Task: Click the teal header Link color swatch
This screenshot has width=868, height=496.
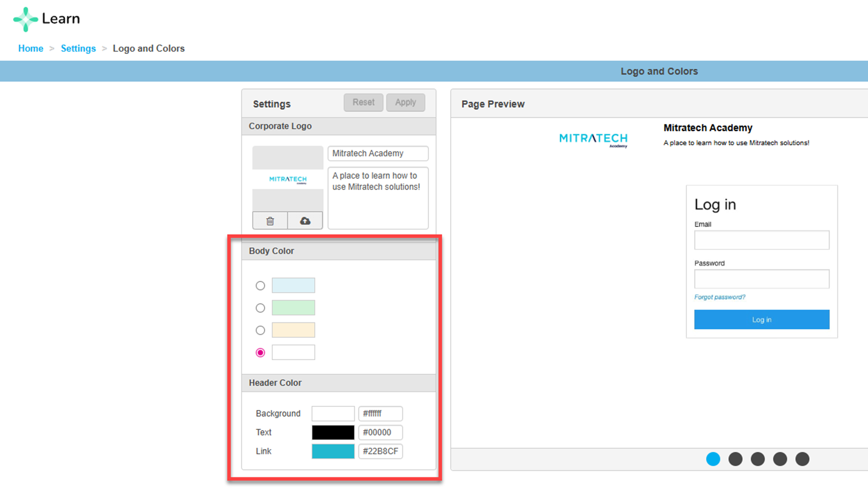Action: click(333, 451)
